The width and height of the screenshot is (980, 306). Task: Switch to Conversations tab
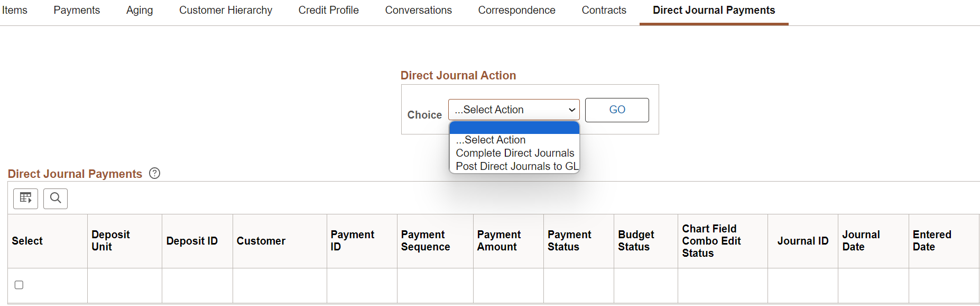[418, 10]
